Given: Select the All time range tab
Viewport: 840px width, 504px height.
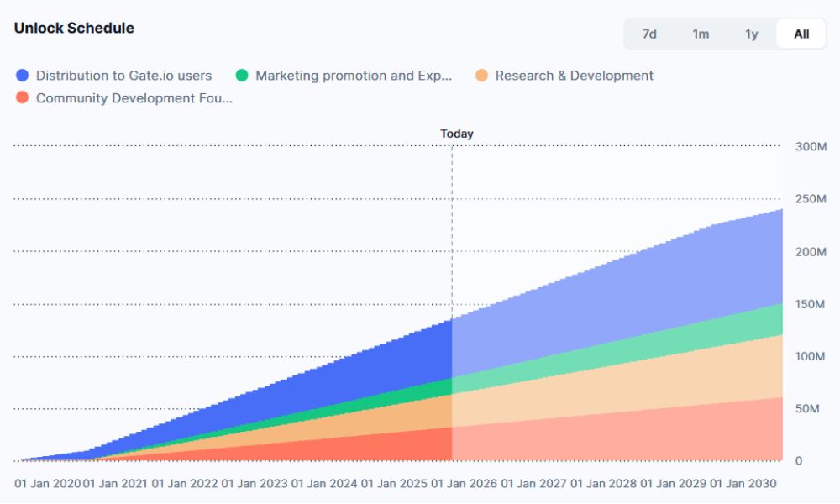Looking at the screenshot, I should tap(801, 34).
